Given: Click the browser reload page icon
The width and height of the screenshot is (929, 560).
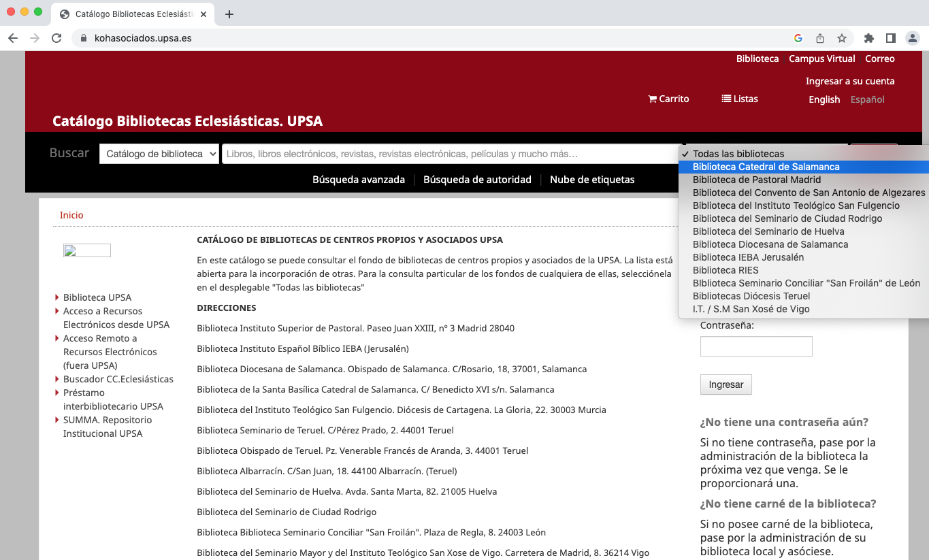Looking at the screenshot, I should (57, 38).
